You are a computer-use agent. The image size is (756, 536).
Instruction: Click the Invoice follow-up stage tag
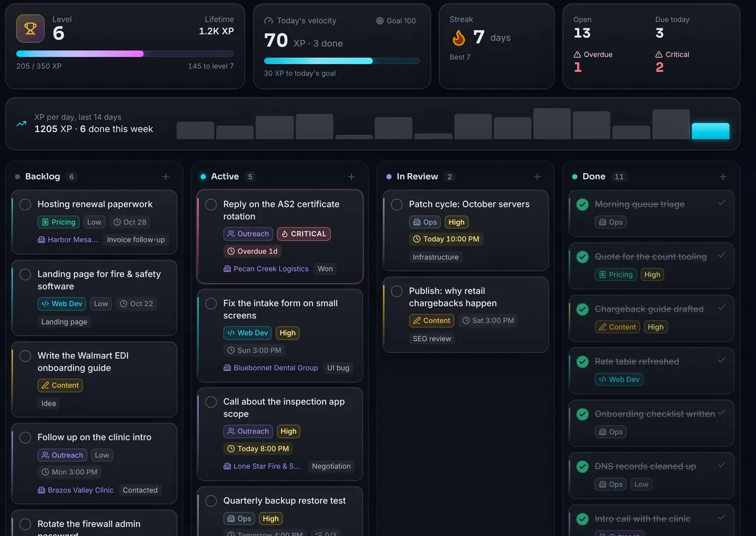[x=135, y=240]
